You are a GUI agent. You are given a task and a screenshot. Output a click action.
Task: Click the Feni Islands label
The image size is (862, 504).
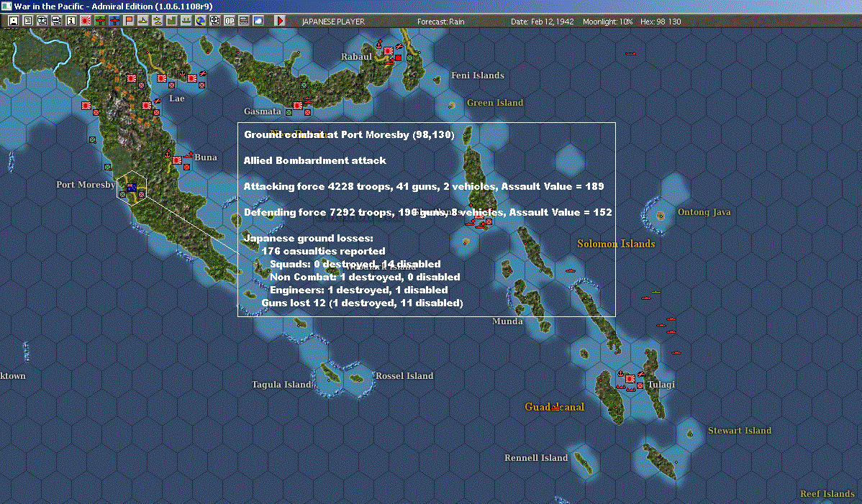pos(478,75)
